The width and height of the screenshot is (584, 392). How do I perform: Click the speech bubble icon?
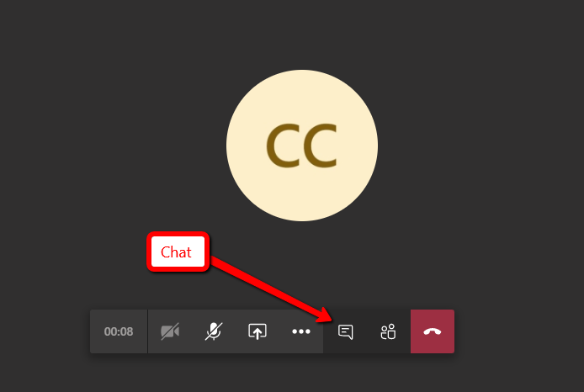(345, 332)
